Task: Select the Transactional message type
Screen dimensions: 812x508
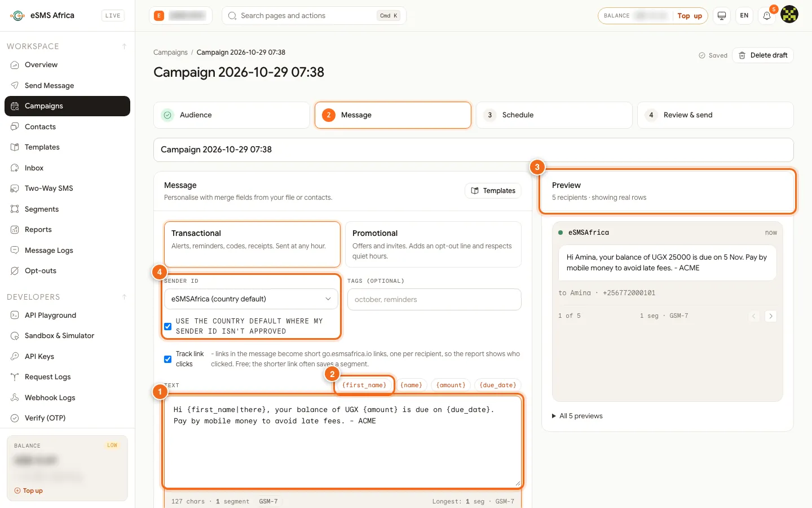Action: click(252, 244)
